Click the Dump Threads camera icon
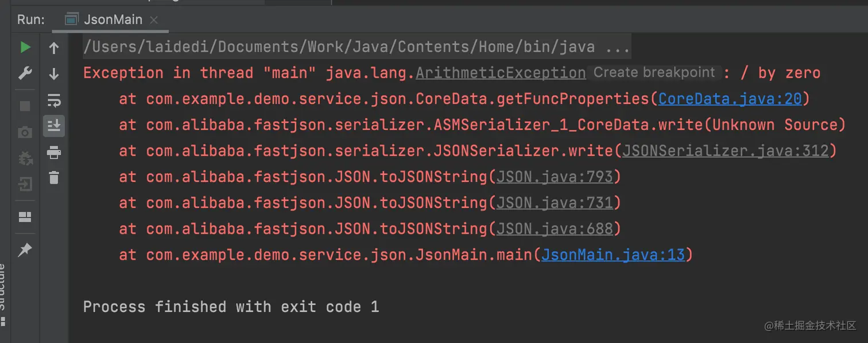The image size is (868, 343). click(x=25, y=133)
